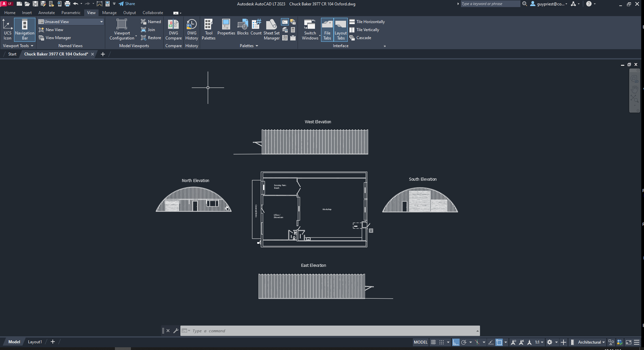
Task: Click the Share button in title bar
Action: click(127, 4)
